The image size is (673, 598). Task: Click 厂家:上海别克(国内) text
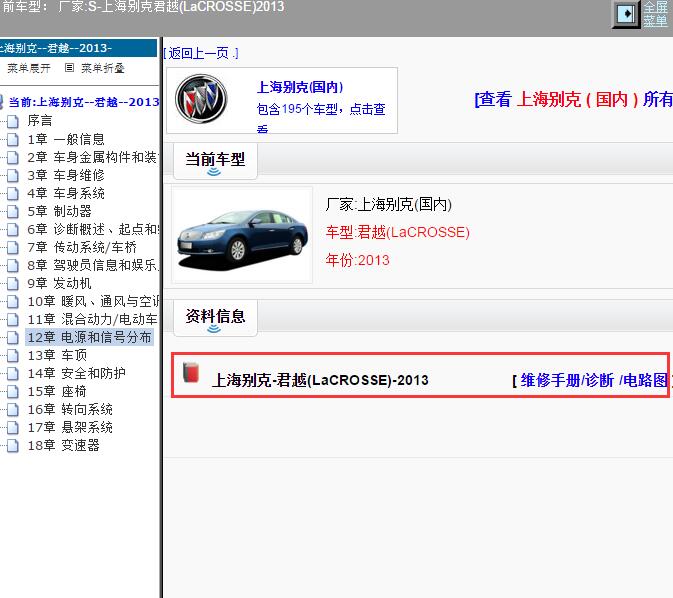pos(388,204)
